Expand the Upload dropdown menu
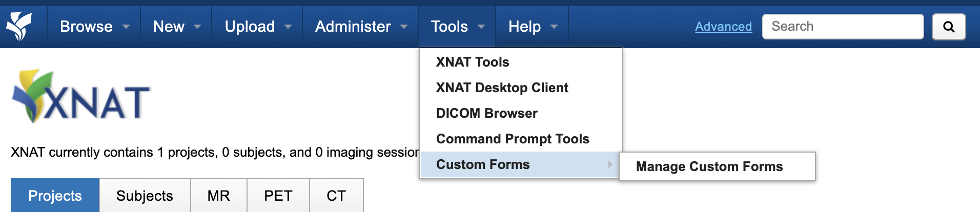The image size is (980, 212). click(x=258, y=27)
